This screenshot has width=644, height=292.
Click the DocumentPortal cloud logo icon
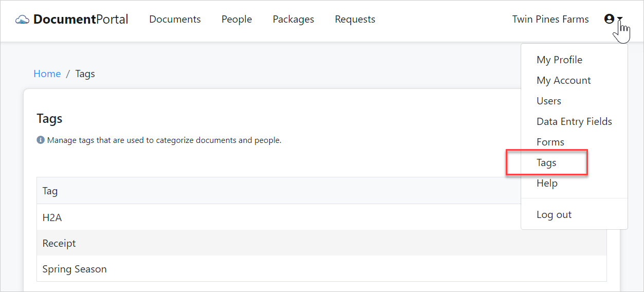pyautogui.click(x=23, y=20)
